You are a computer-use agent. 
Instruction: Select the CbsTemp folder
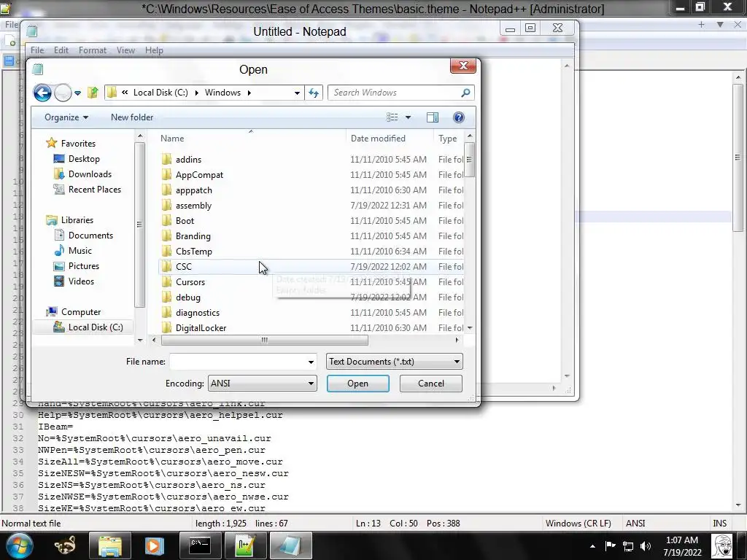pyautogui.click(x=193, y=252)
